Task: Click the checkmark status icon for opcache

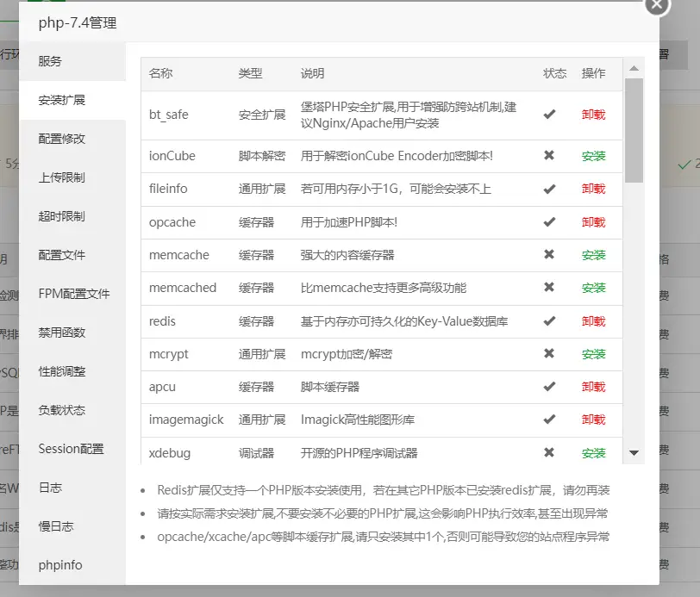Action: click(549, 222)
